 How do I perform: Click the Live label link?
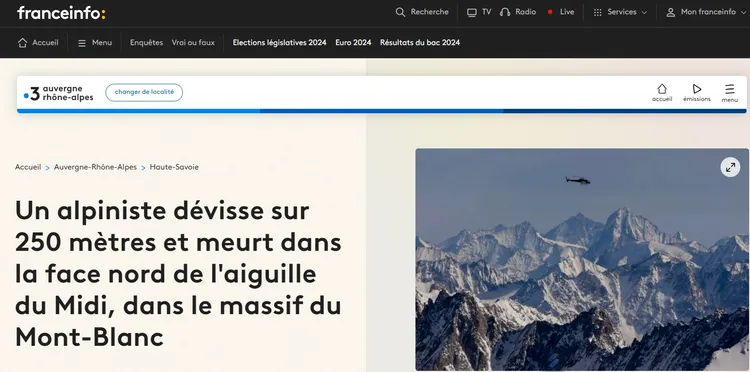(x=567, y=12)
